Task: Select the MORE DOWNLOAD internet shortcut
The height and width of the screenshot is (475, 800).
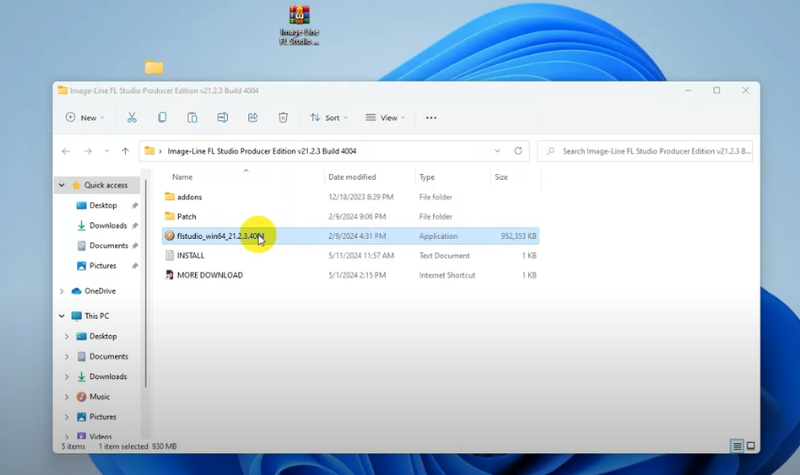Action: pos(351,275)
